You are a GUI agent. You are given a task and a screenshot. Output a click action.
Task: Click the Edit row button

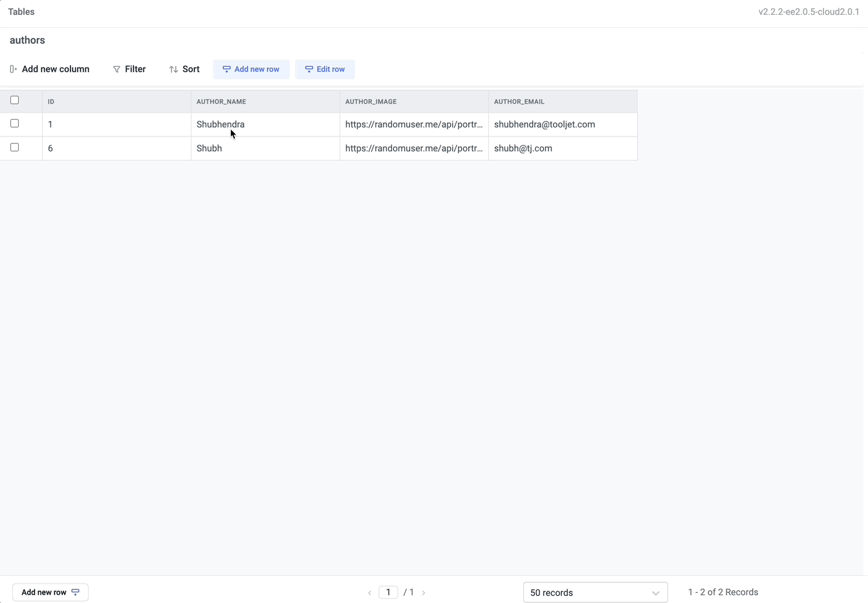(325, 69)
